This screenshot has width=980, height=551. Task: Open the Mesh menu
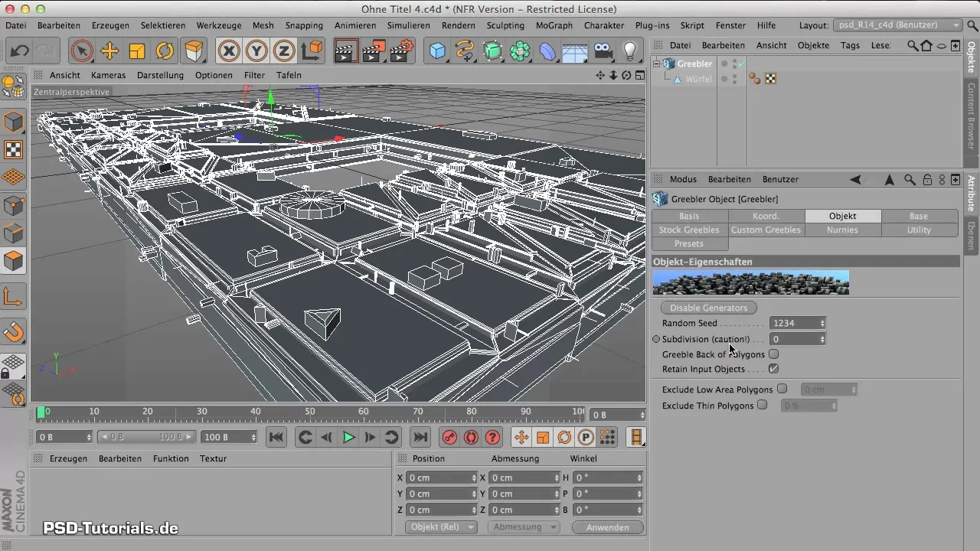click(x=263, y=25)
